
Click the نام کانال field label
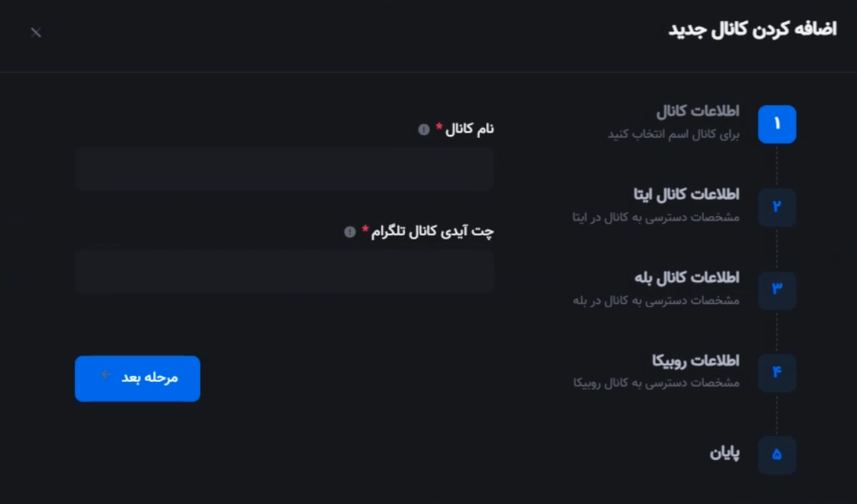469,129
